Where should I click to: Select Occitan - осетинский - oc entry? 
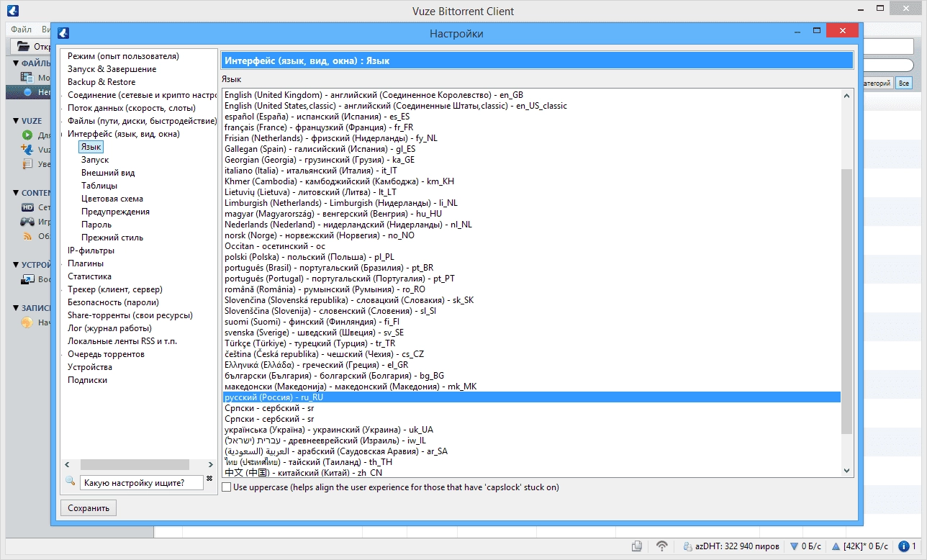coord(532,246)
